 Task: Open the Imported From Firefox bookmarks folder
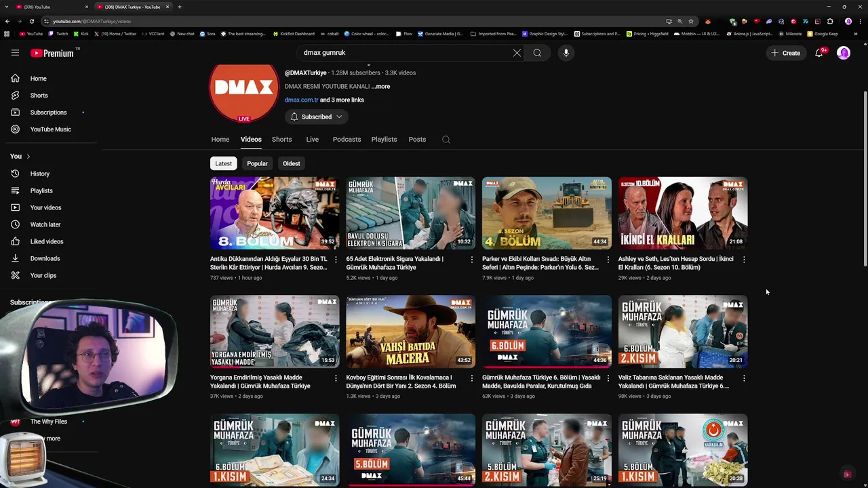[493, 33]
